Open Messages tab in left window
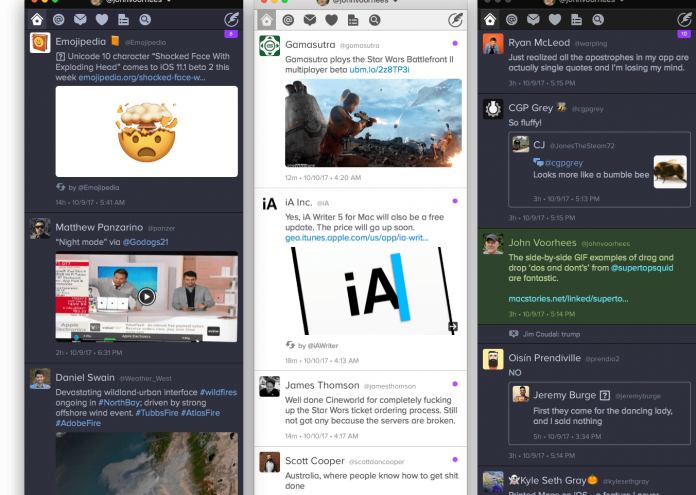696x495 pixels. pos(80,20)
